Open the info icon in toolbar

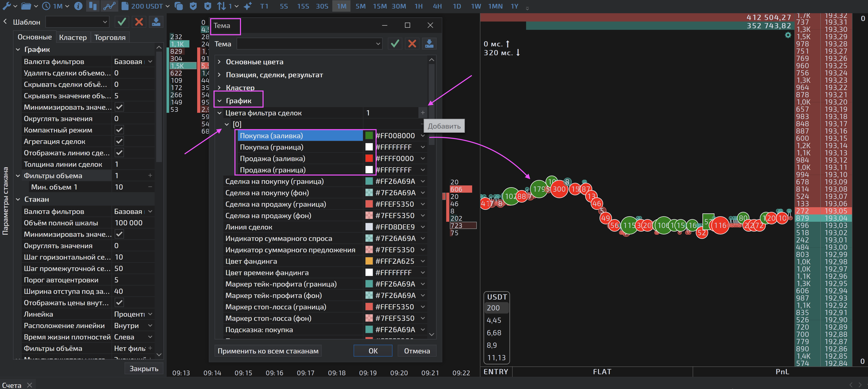[x=78, y=6]
